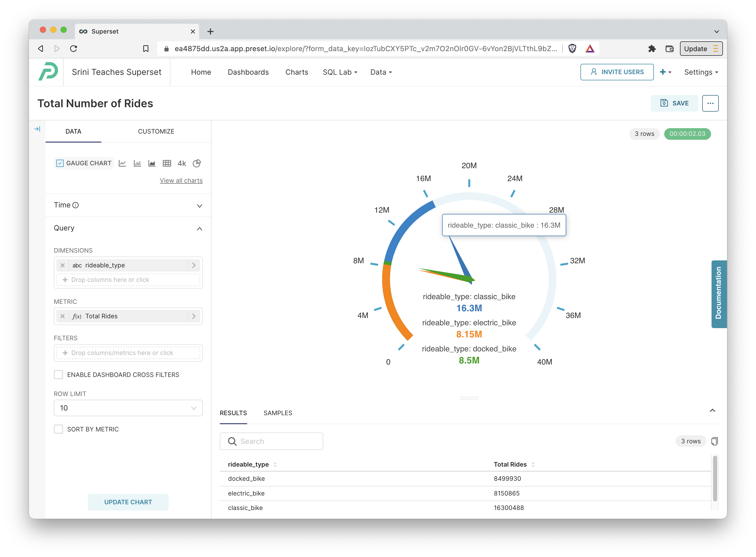Click the Preset logo

coord(48,71)
